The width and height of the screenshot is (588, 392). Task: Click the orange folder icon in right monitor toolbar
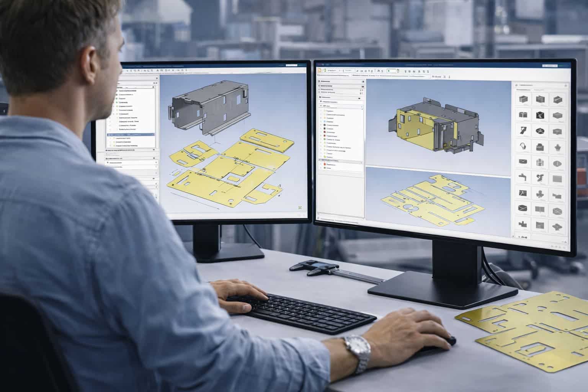coord(318,70)
